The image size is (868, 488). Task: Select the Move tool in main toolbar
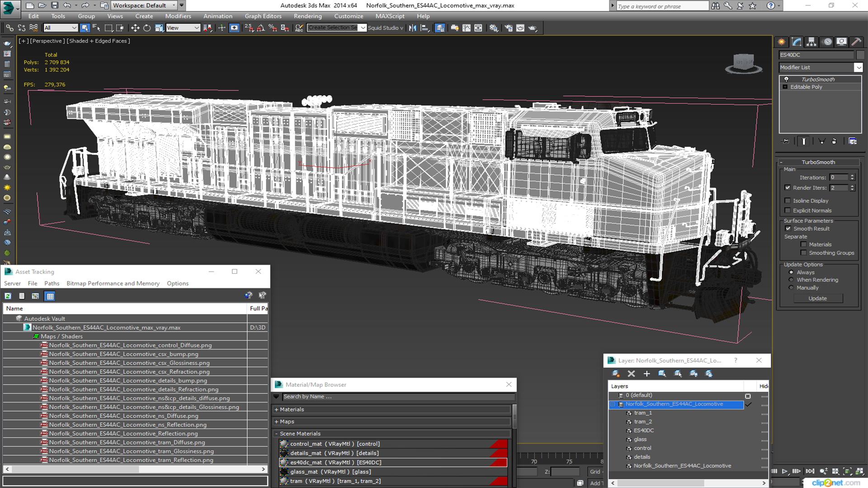coord(135,28)
